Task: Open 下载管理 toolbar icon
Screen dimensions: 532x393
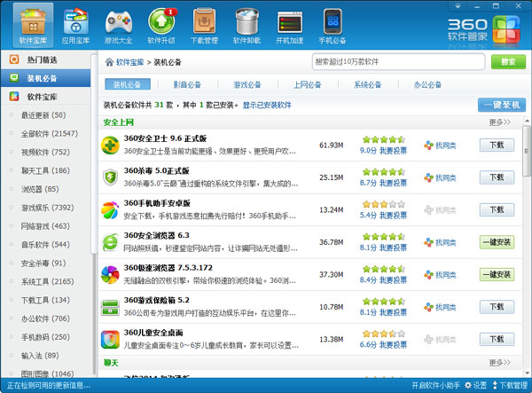Action: pos(204,26)
